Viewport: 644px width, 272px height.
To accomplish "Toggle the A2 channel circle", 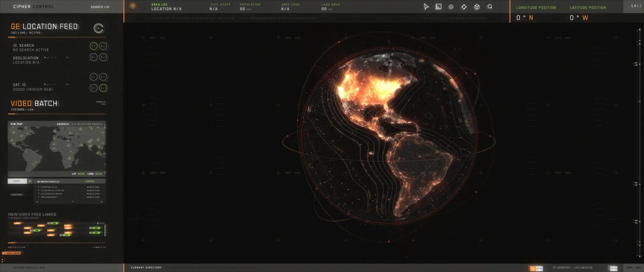I will coord(103,46).
